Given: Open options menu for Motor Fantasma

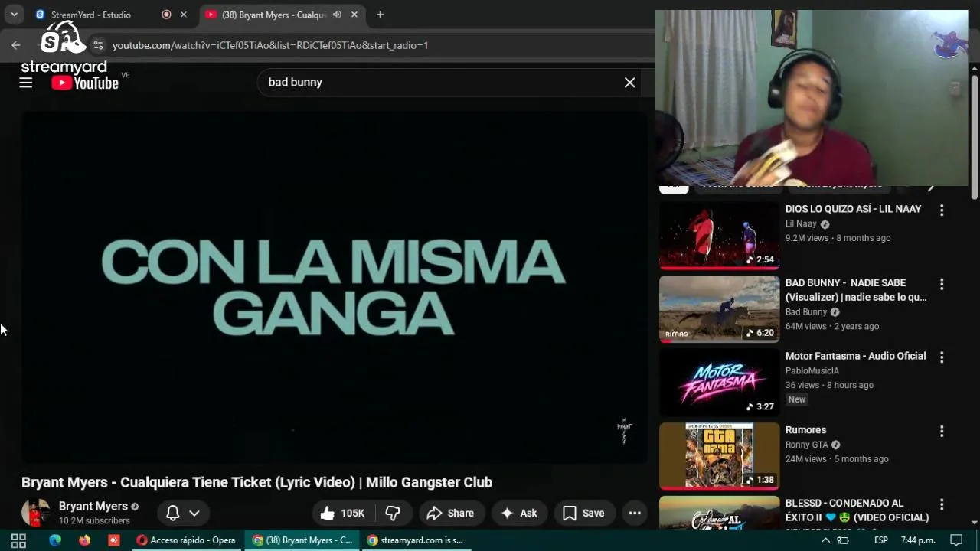Looking at the screenshot, I should click(x=942, y=357).
